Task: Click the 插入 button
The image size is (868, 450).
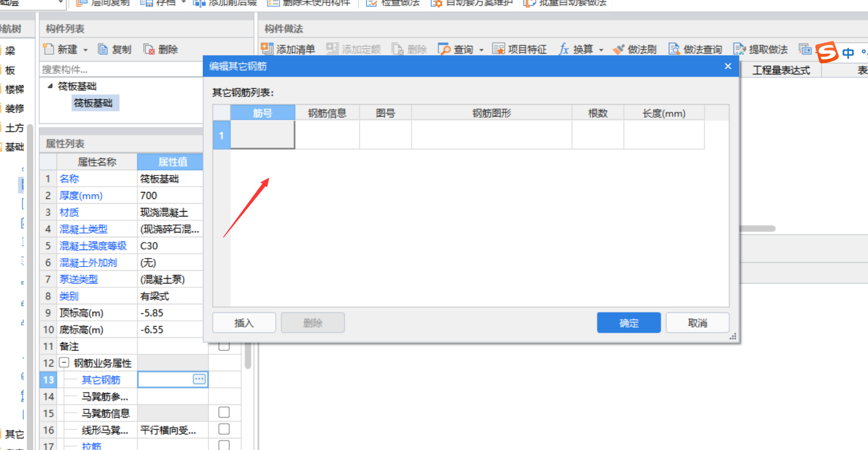Action: click(244, 323)
